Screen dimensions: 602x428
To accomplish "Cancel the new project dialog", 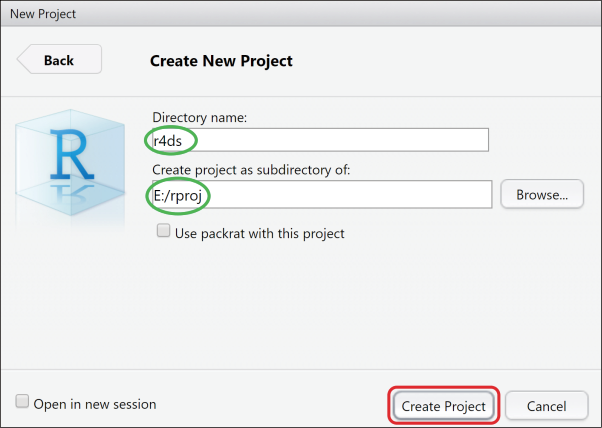I will 546,406.
